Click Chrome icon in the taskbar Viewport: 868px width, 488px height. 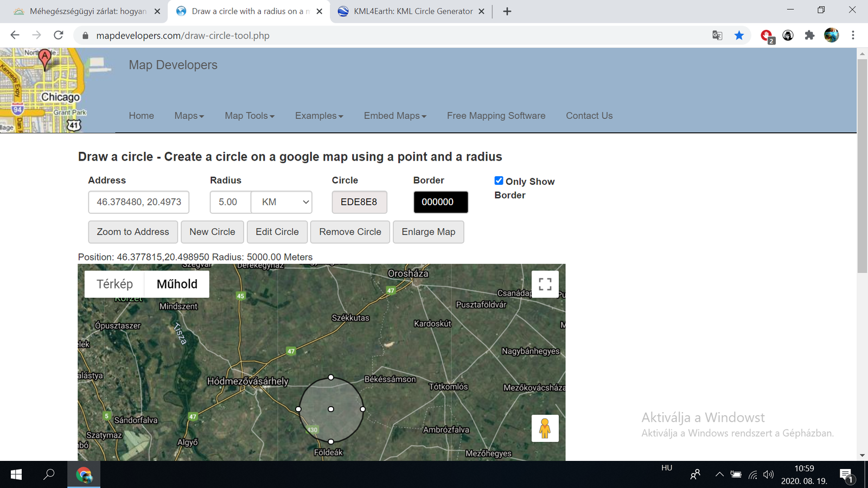point(84,475)
